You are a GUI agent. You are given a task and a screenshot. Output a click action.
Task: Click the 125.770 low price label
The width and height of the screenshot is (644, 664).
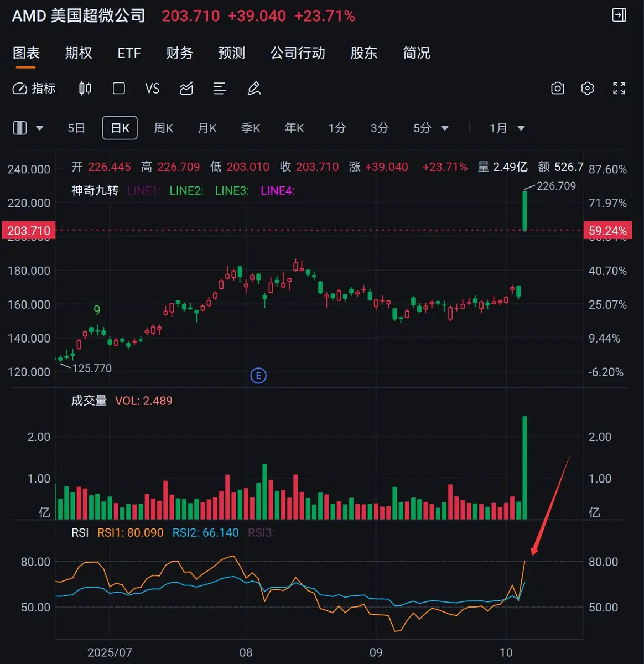click(92, 369)
